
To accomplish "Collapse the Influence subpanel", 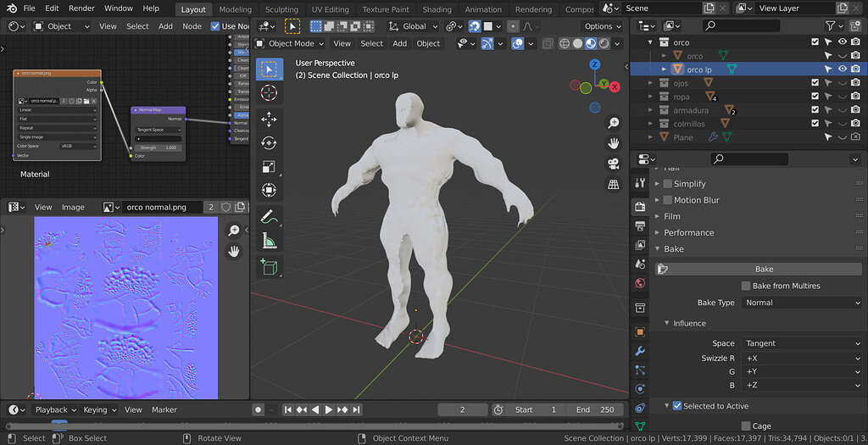I will [x=689, y=323].
